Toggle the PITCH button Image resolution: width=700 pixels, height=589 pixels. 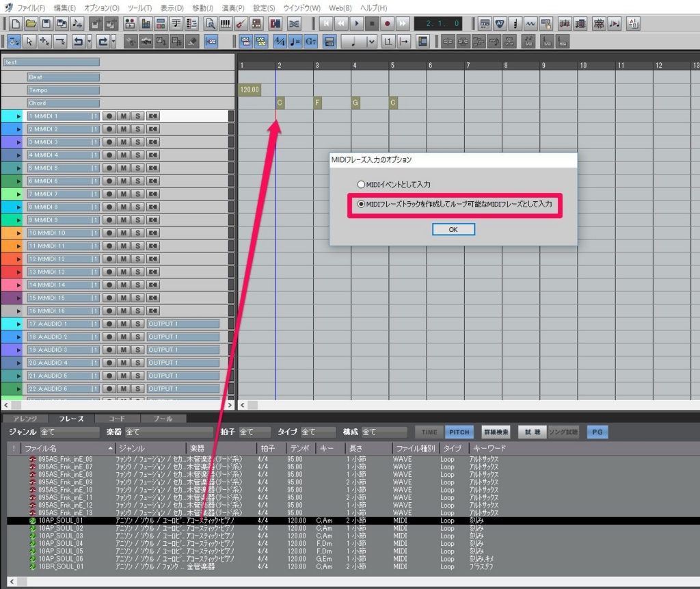pyautogui.click(x=459, y=432)
